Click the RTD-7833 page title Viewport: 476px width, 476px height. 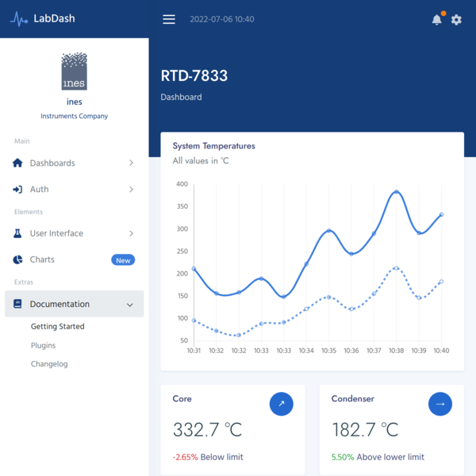pyautogui.click(x=194, y=75)
